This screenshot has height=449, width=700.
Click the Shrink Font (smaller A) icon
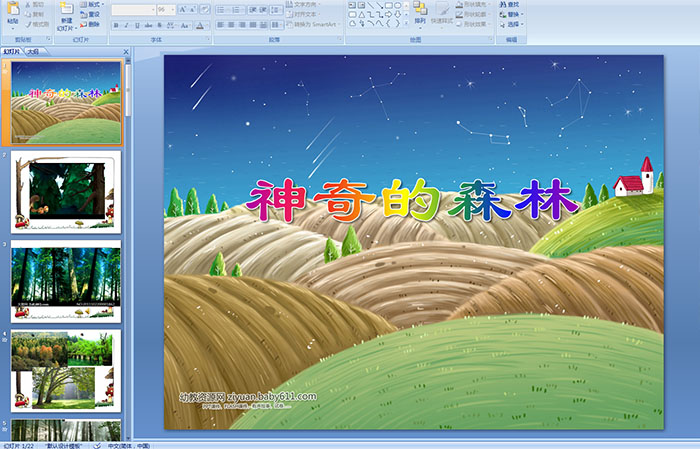(192, 9)
